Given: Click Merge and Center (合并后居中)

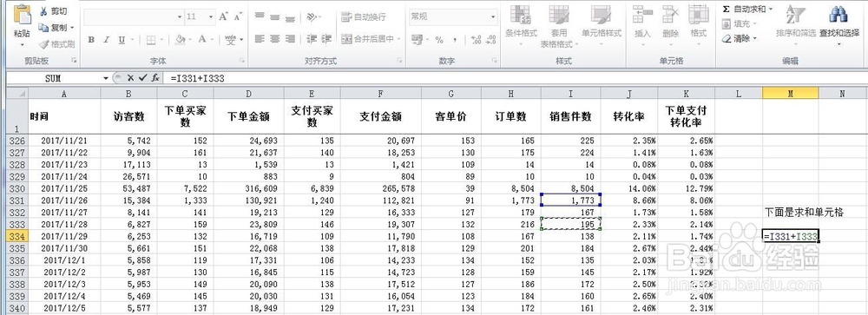Looking at the screenshot, I should point(367,39).
